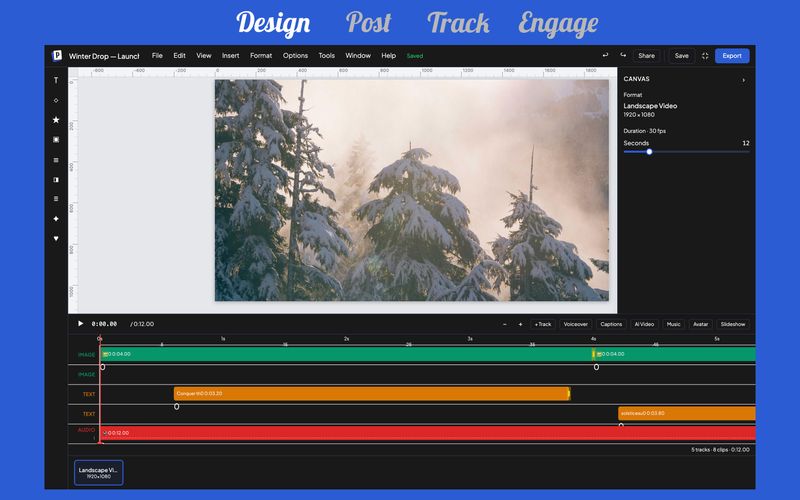Click the Avatar button
The image size is (800, 500).
(701, 324)
